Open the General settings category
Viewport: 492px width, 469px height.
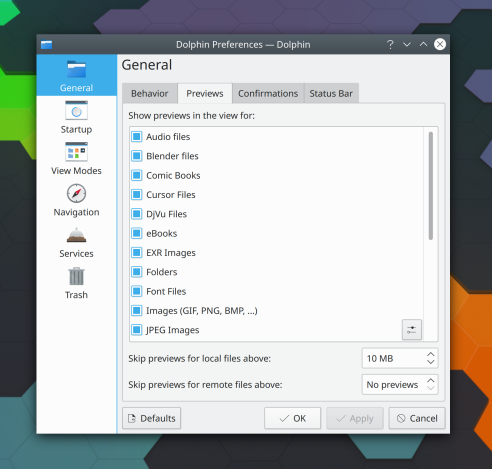pos(76,76)
